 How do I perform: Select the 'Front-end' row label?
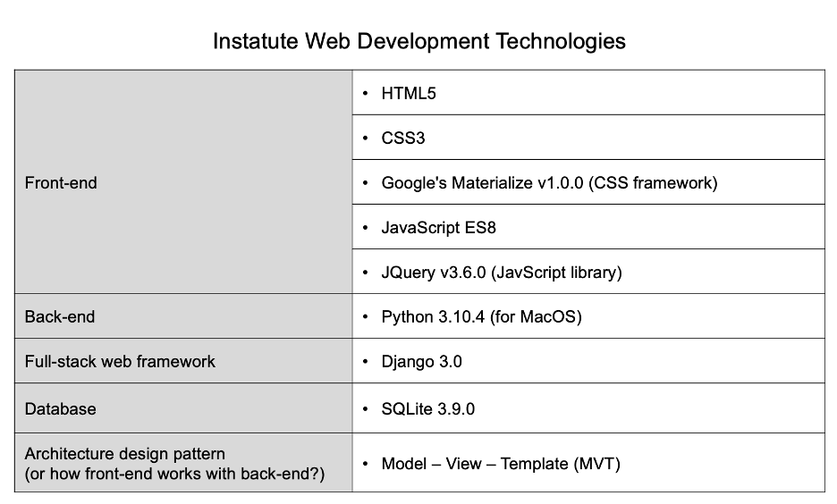coord(183,181)
